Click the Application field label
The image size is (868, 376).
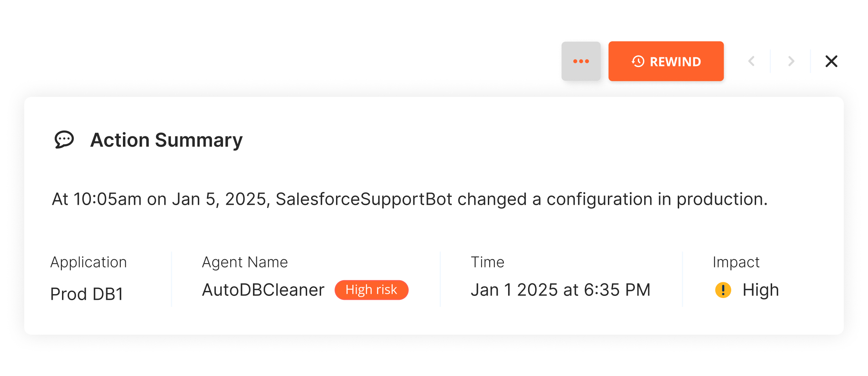coord(88,262)
